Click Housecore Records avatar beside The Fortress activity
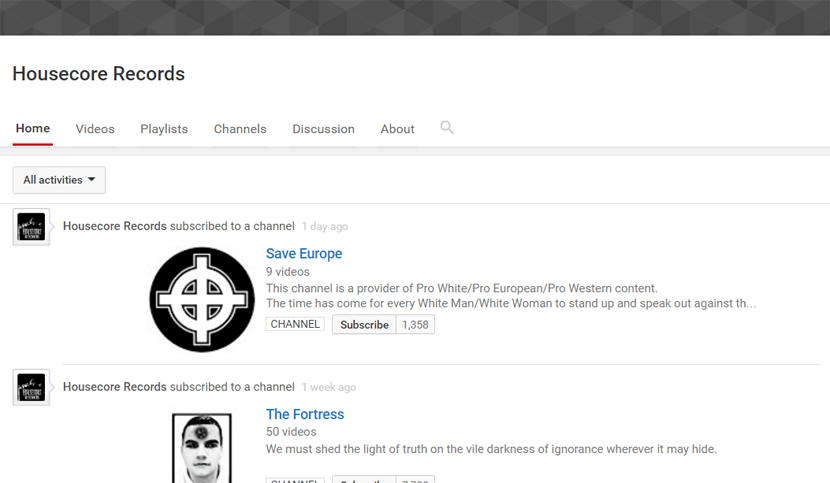Image resolution: width=830 pixels, height=483 pixels. pos(31,388)
